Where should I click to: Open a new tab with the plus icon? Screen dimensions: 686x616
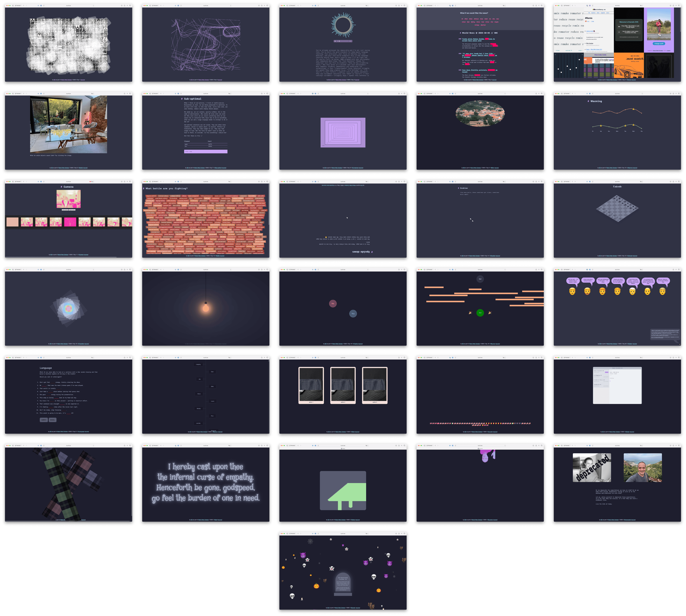coord(539,6)
